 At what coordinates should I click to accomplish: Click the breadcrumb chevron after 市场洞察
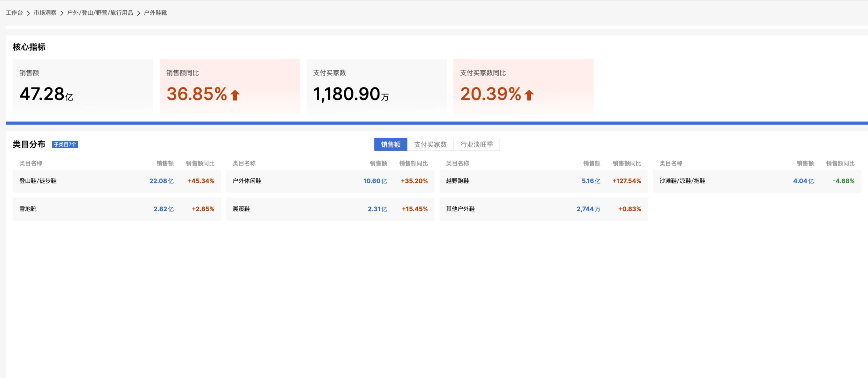(62, 13)
